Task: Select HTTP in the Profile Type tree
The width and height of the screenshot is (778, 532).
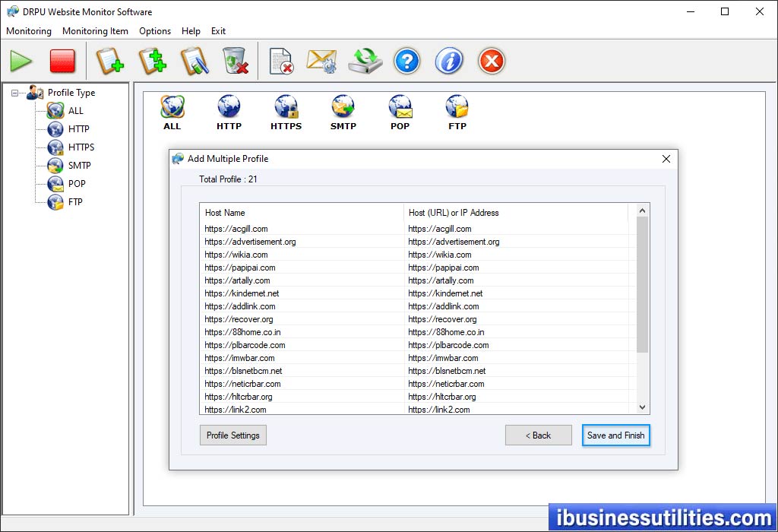Action: pos(79,129)
